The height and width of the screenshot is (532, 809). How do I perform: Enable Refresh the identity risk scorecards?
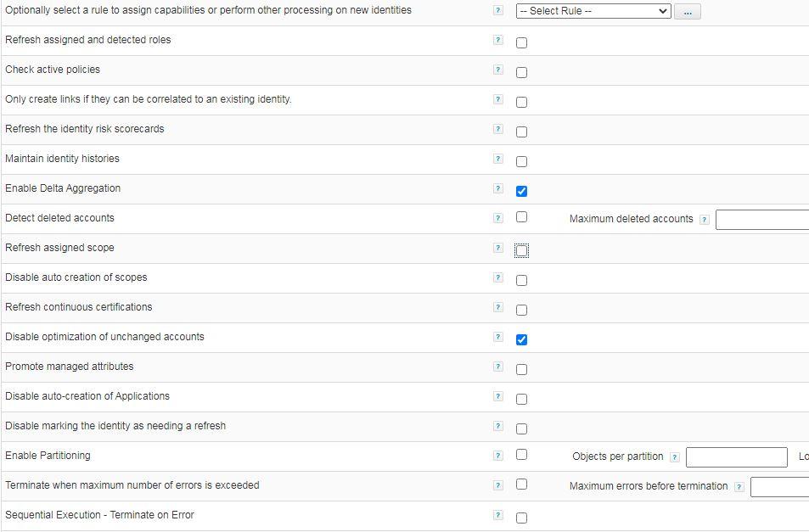(x=521, y=132)
